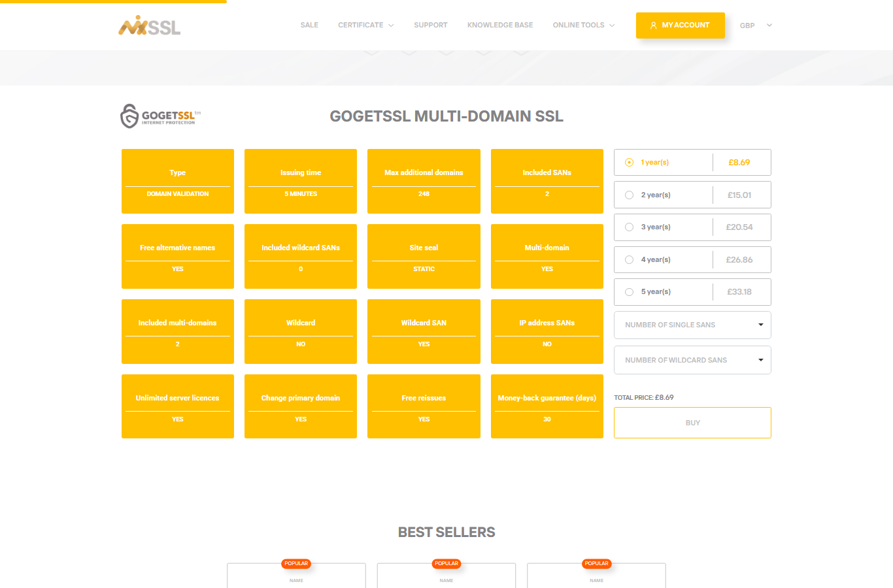
Task: Click the £33.18 price for 5 years
Action: pos(739,292)
